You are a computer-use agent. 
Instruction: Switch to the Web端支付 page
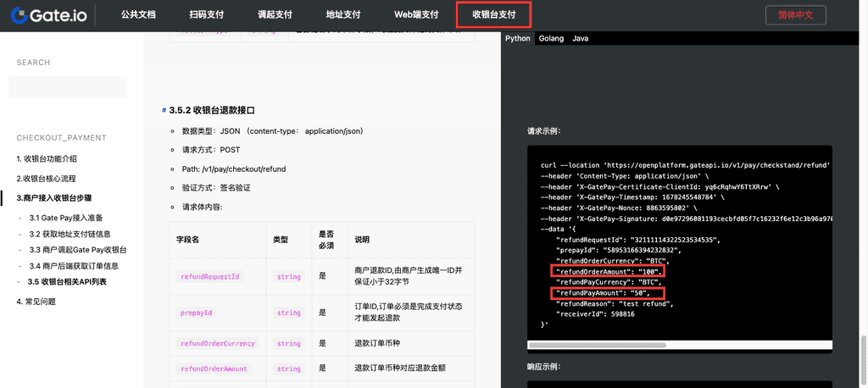point(416,14)
